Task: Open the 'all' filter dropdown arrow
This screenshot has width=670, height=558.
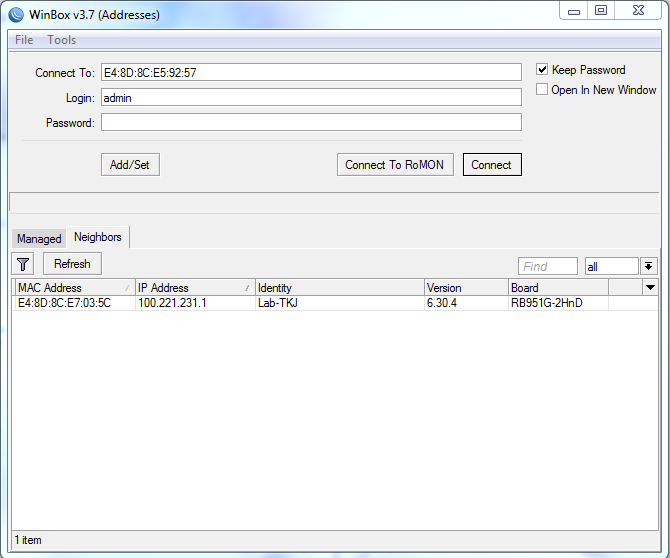Action: 648,267
